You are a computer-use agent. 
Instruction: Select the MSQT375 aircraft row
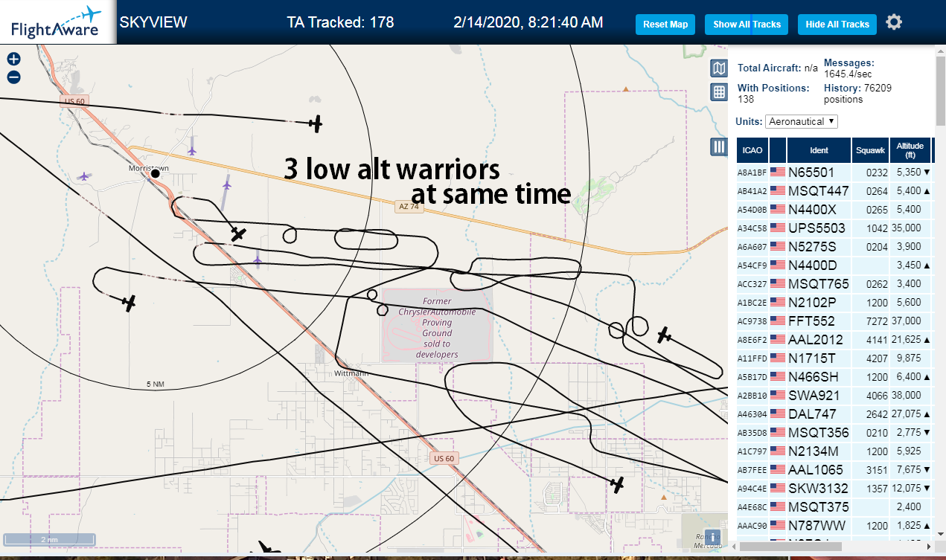[834, 506]
